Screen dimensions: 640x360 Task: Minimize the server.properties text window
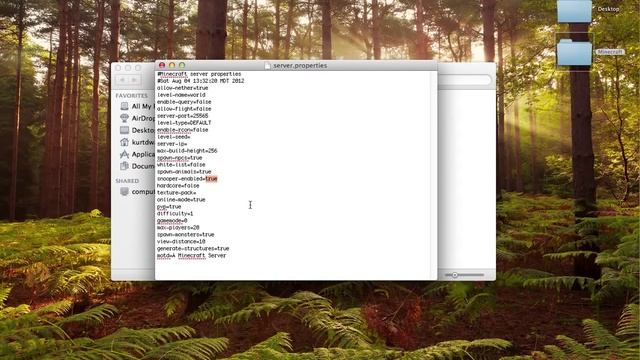pyautogui.click(x=172, y=65)
